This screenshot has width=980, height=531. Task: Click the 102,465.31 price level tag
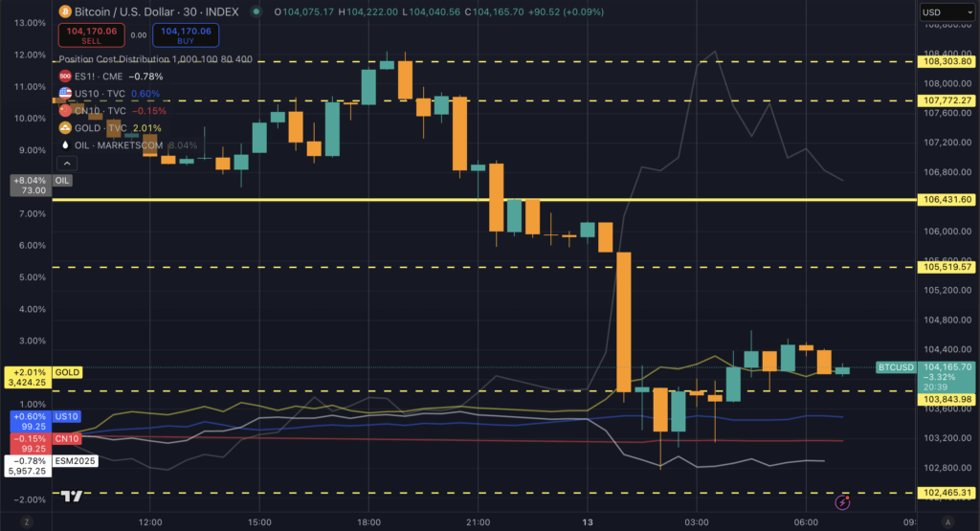947,493
